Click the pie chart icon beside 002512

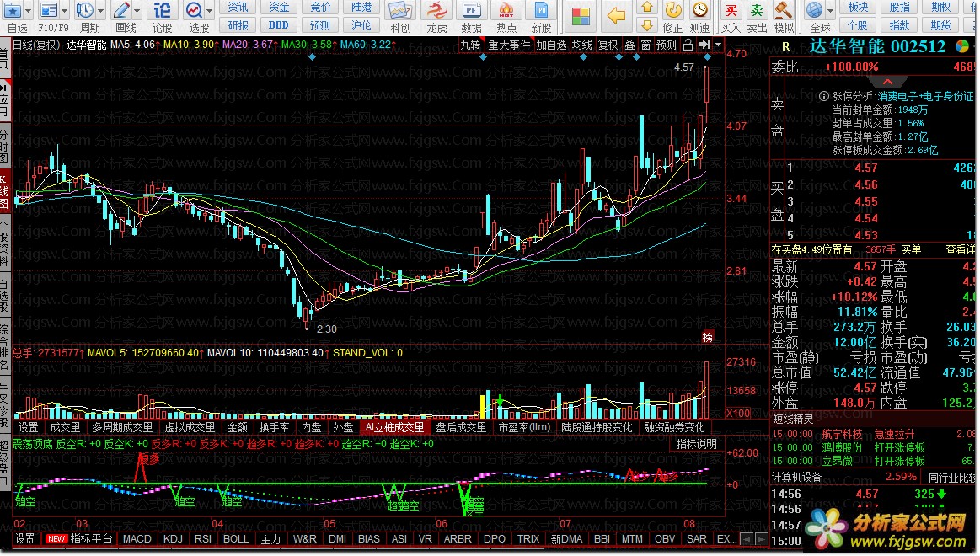[962, 46]
